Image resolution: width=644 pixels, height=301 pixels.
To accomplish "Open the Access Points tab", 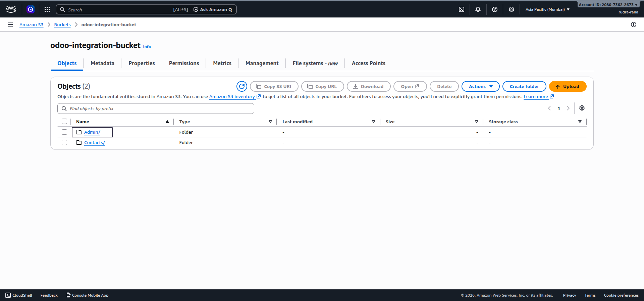I will (368, 63).
